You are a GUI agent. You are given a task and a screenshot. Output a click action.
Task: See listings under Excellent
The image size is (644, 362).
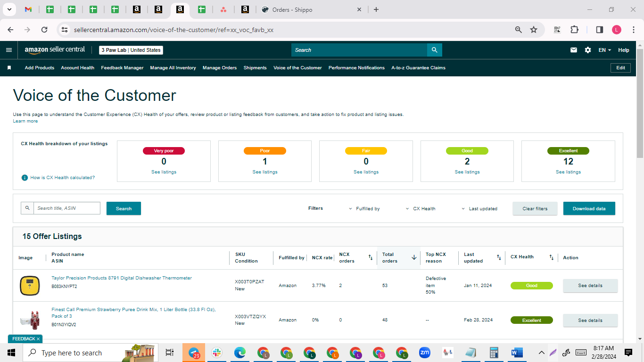[568, 172]
